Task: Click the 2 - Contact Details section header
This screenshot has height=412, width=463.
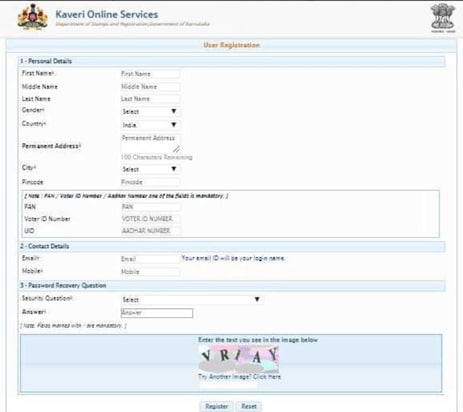Action: 232,246
